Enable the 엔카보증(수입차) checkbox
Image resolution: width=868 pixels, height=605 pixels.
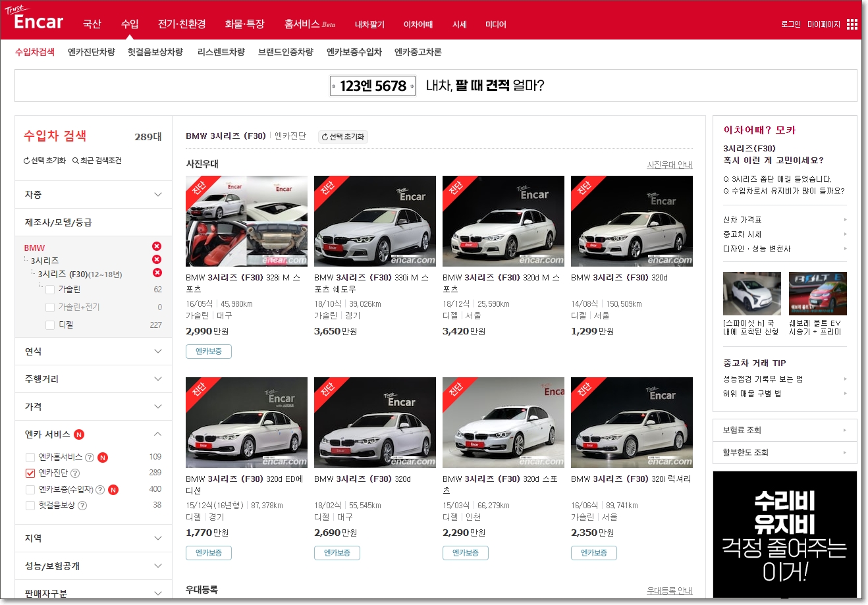[30, 490]
